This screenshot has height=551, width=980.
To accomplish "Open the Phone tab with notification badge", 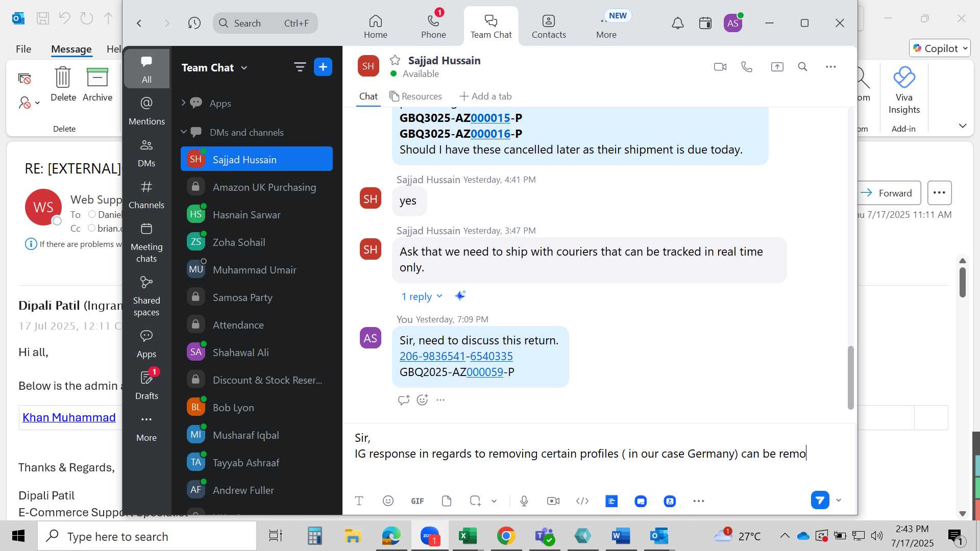I will 433,27.
